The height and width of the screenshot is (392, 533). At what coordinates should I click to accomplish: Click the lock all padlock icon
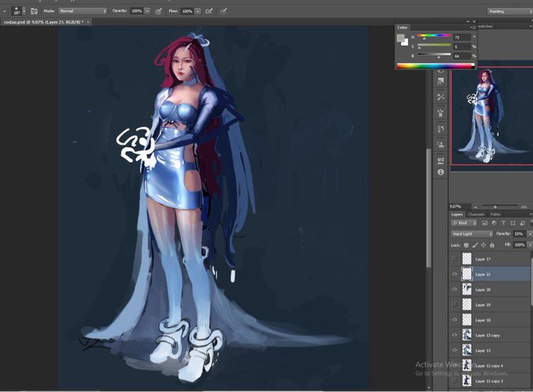pos(492,245)
